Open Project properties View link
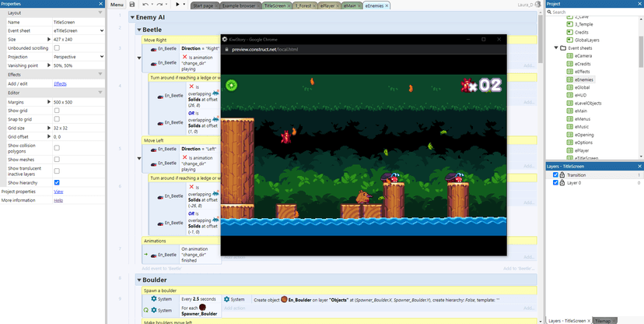Image resolution: width=644 pixels, height=324 pixels. click(58, 192)
